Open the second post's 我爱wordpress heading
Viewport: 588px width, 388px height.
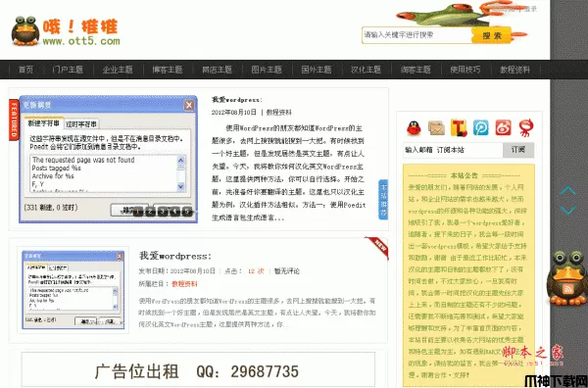[x=175, y=257]
